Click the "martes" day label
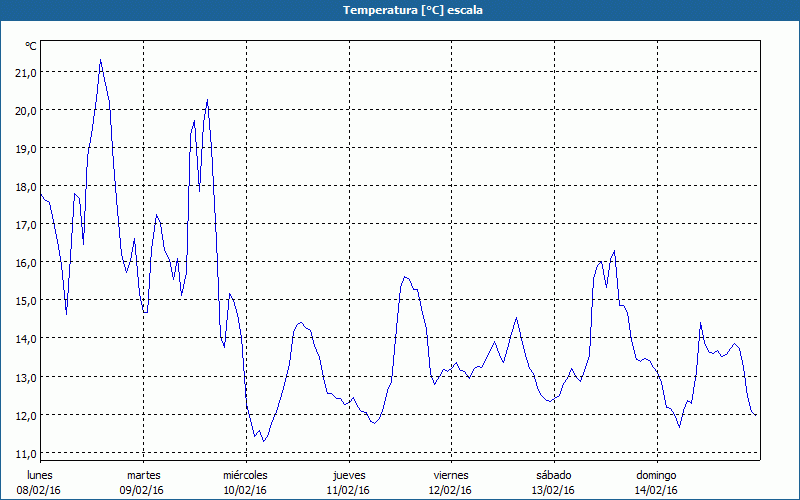Image resolution: width=800 pixels, height=500 pixels. click(144, 474)
